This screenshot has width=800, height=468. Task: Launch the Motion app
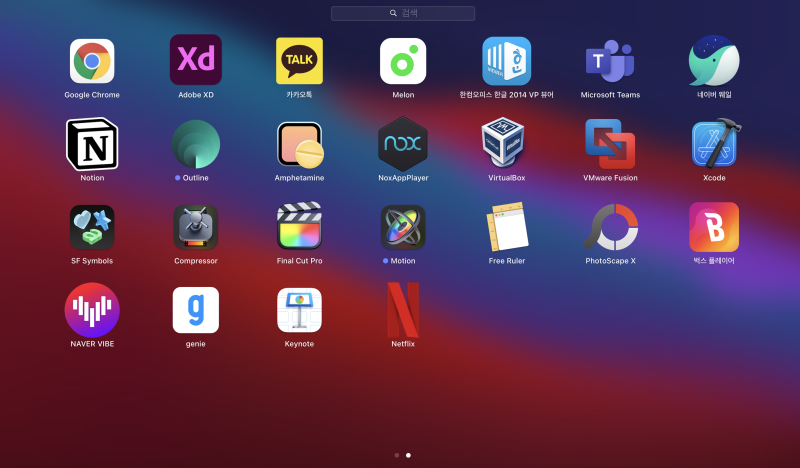click(x=403, y=227)
